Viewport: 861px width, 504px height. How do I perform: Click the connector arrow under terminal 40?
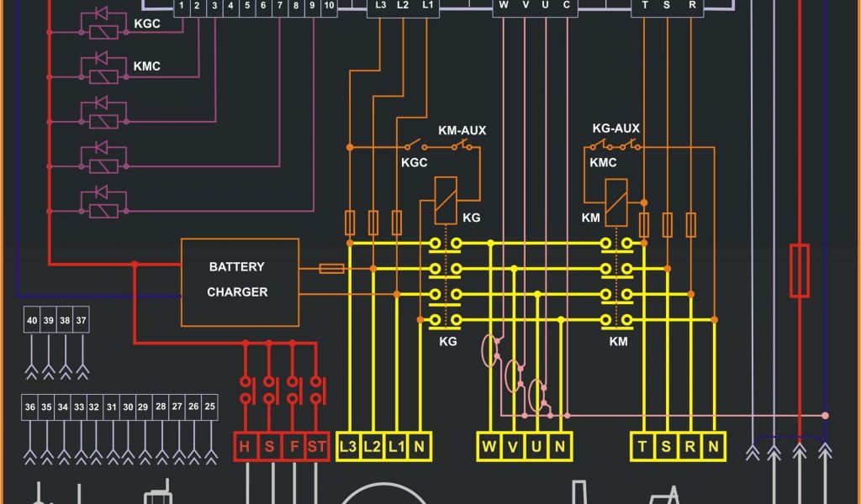(32, 368)
